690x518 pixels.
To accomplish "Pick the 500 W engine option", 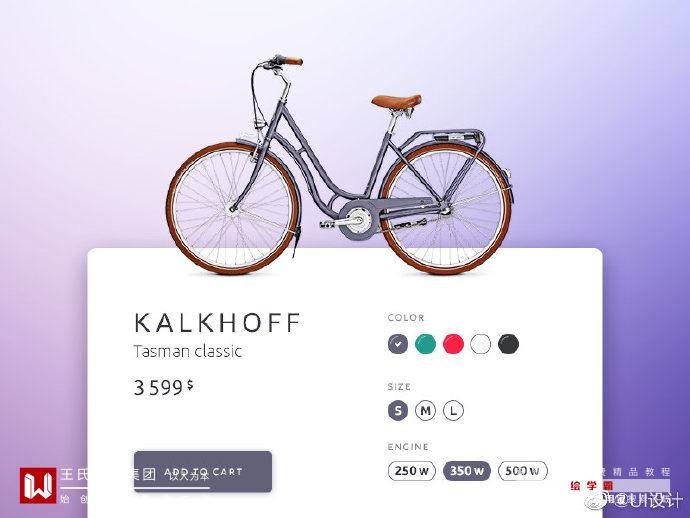I will point(523,471).
